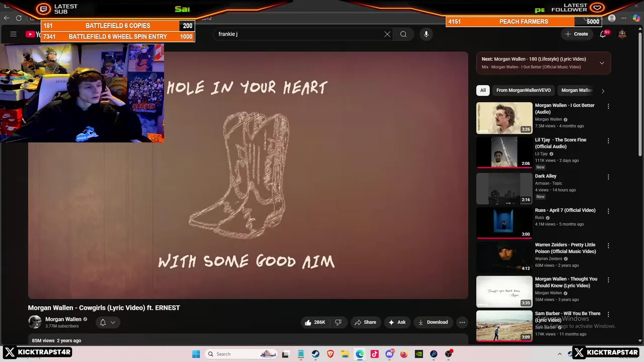Click the video title Cowgirls (Lyric Video) ft. ERNEST

point(104,308)
